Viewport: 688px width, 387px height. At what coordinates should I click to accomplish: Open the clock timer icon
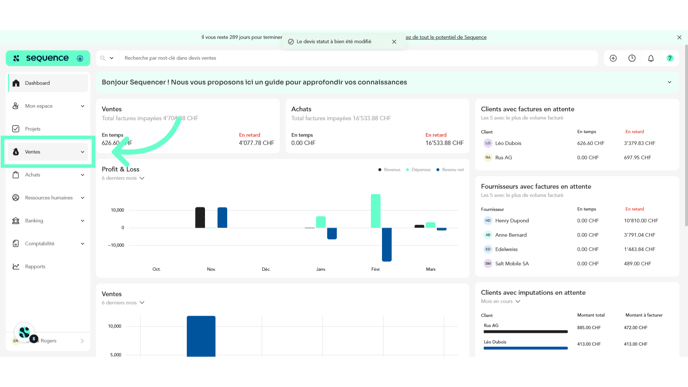click(x=632, y=58)
